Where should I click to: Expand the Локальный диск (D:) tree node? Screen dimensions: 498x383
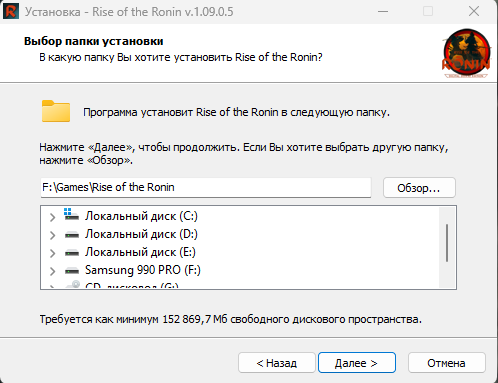52,235
